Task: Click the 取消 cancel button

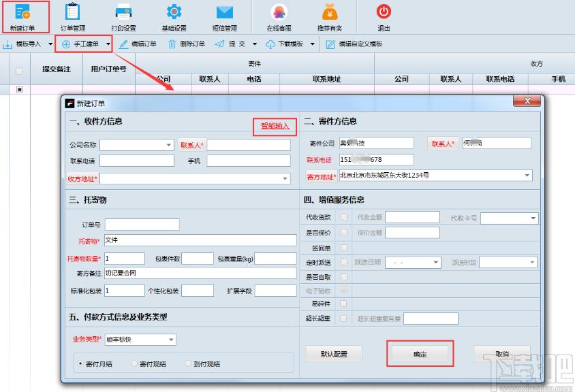Action: 502,354
